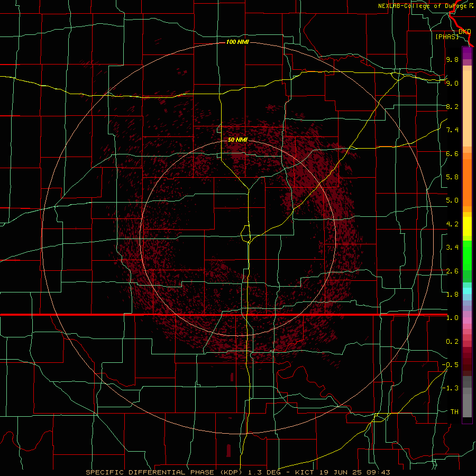Image resolution: width=476 pixels, height=476 pixels.
Task: Click the orange color bar segment
Action: point(467,182)
